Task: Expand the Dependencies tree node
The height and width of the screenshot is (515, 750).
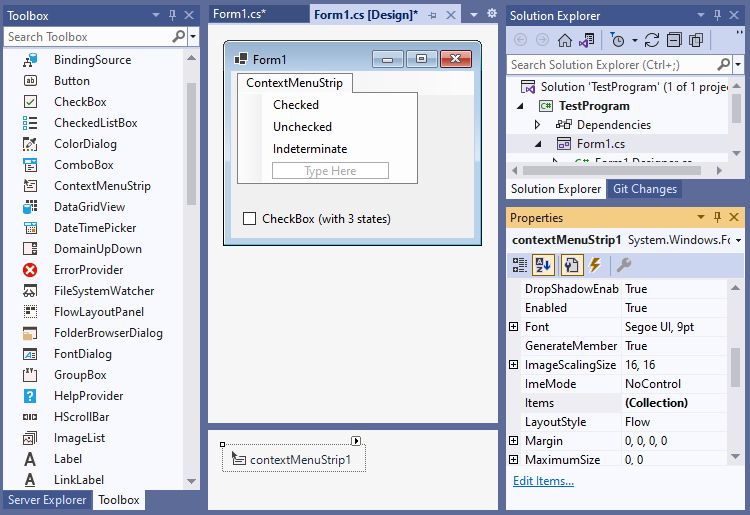Action: click(537, 125)
